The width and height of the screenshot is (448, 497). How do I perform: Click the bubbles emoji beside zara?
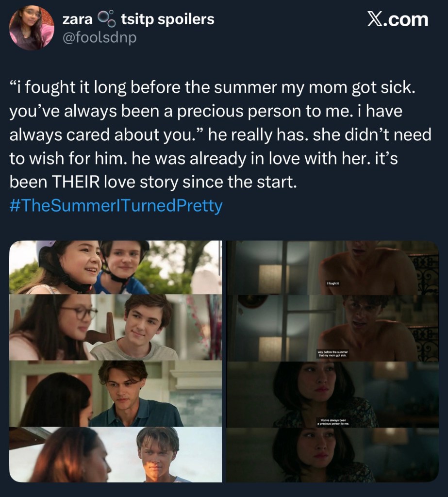[x=106, y=19]
